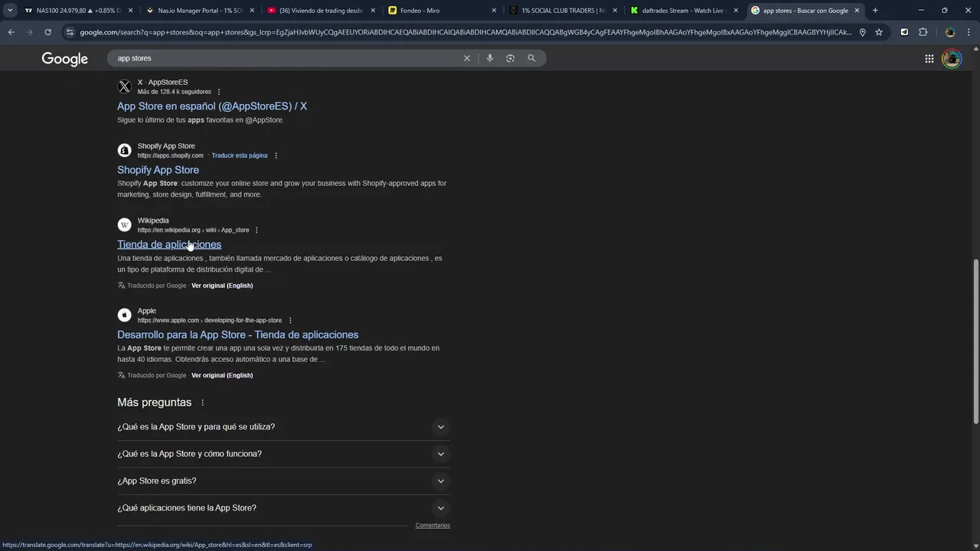Start voice search with microphone
Screen dimensions: 980x551
(490, 58)
